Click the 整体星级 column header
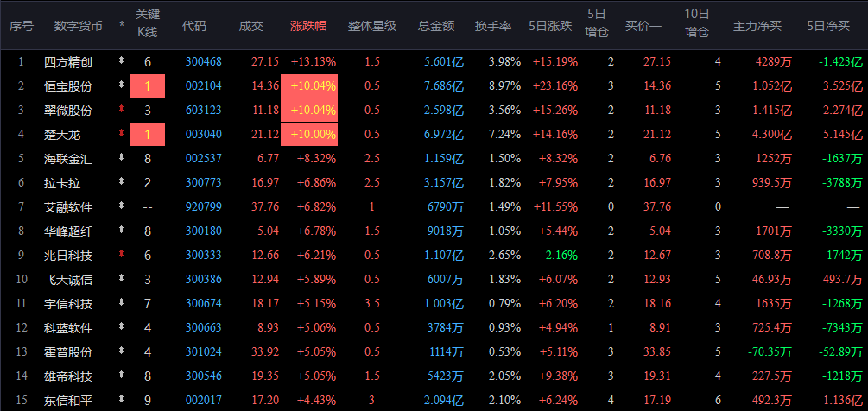This screenshot has height=411, width=868. point(372,26)
